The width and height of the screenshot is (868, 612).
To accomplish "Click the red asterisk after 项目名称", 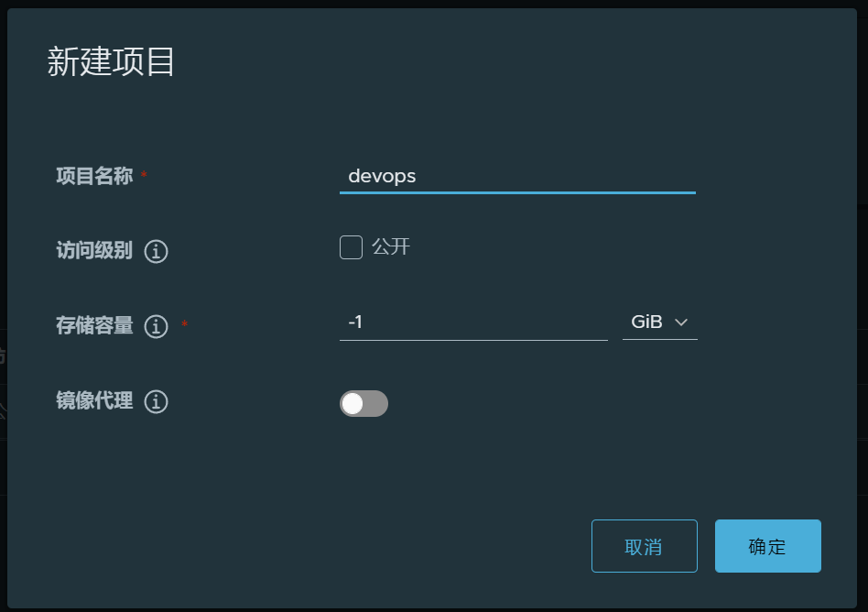I will click(x=144, y=174).
